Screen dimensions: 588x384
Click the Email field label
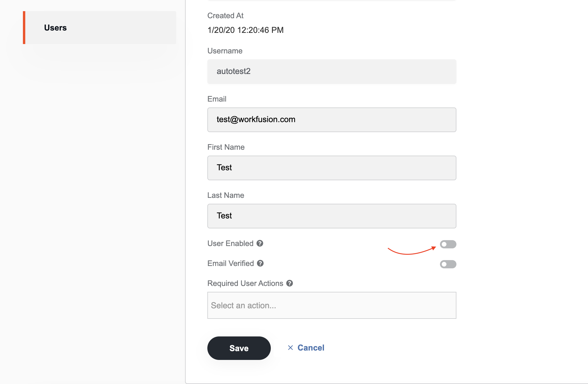point(217,99)
